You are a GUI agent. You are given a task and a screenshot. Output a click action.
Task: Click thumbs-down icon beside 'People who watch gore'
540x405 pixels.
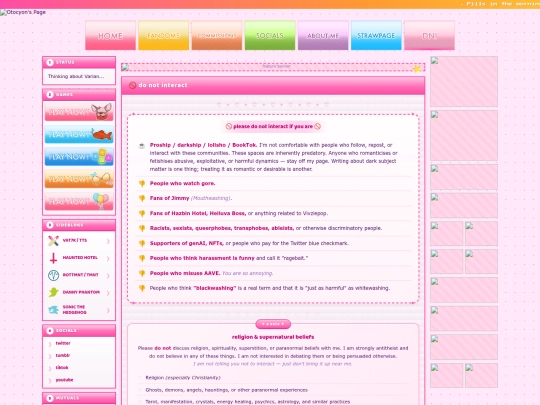pyautogui.click(x=142, y=184)
